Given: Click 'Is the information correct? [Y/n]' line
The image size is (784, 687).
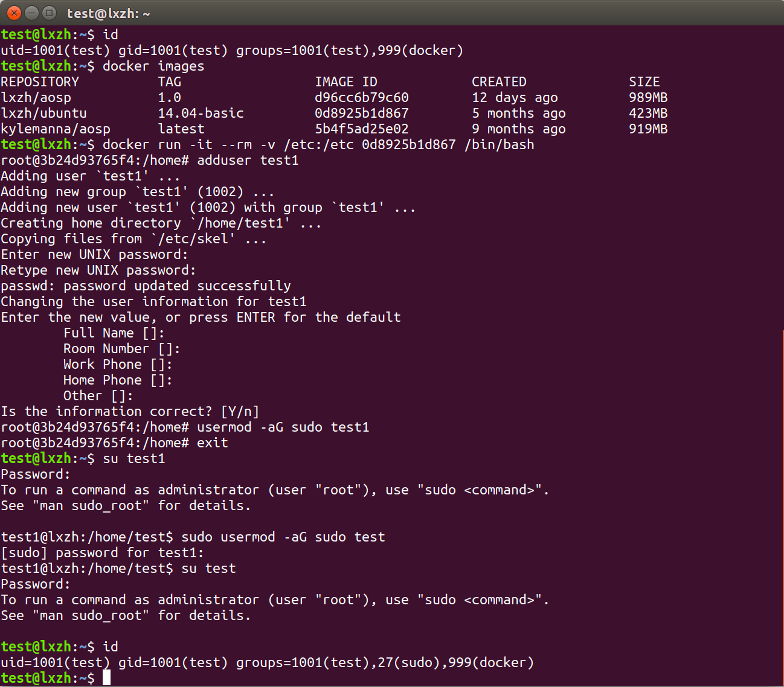Looking at the screenshot, I should point(130,411).
